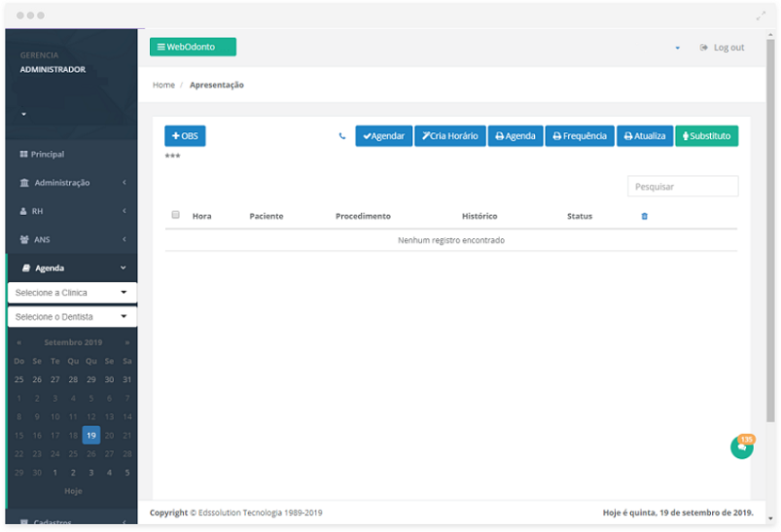Screen dimensions: 781x532
Task: Click the WebOdonto menu toggle button
Action: (x=193, y=47)
